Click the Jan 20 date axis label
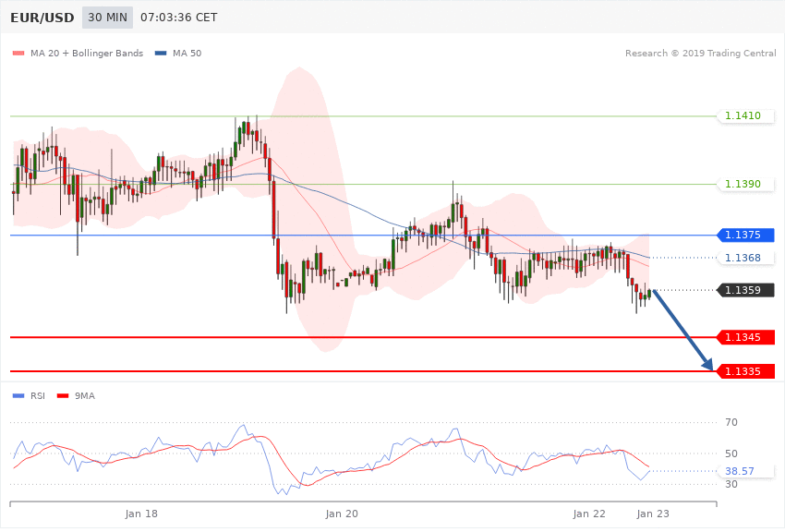This screenshot has width=785, height=532. 342,514
